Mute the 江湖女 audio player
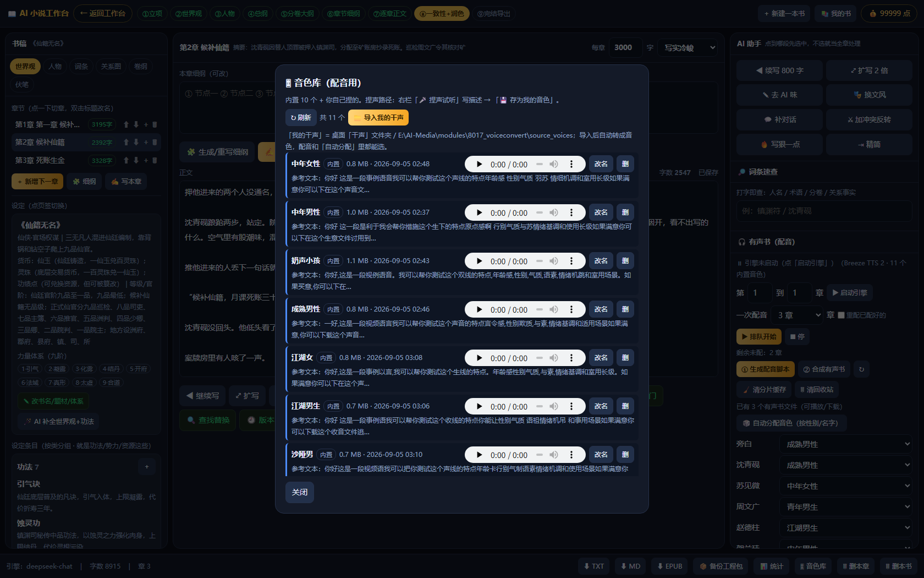The width and height of the screenshot is (924, 578). pos(554,358)
